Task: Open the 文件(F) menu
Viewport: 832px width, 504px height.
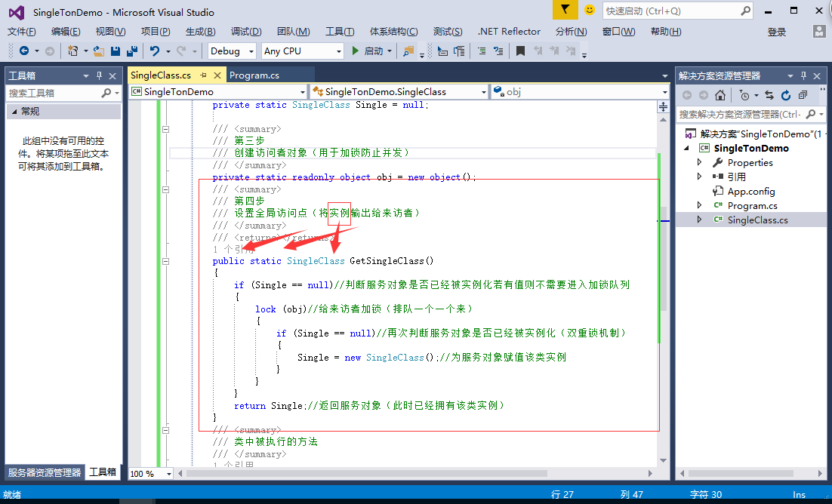Action: point(22,31)
